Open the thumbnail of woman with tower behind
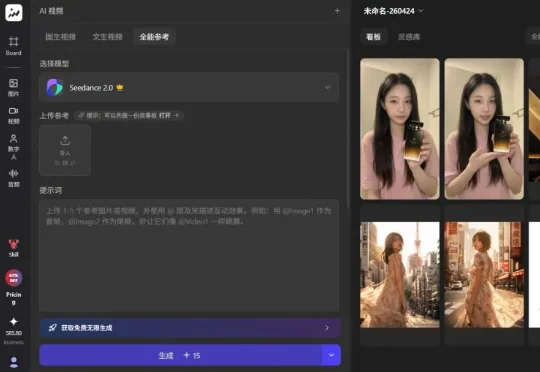 tap(400, 275)
